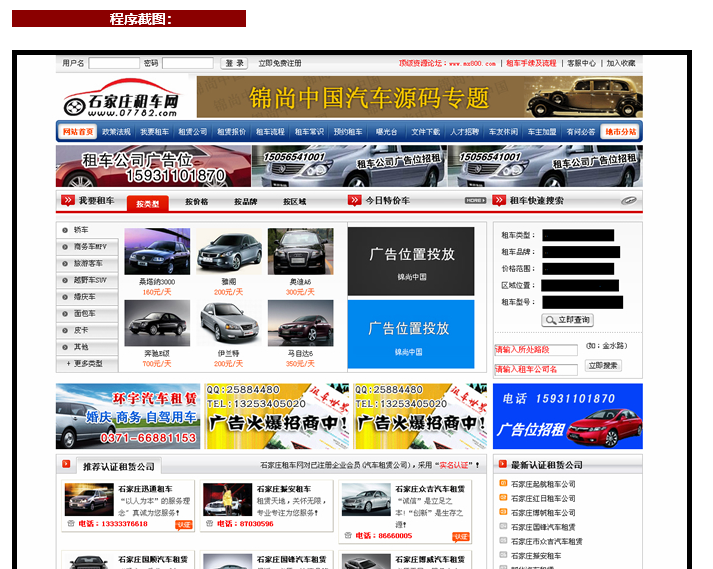Click the bullet icon next to 面包车
This screenshot has height=569, width=713.
click(65, 314)
